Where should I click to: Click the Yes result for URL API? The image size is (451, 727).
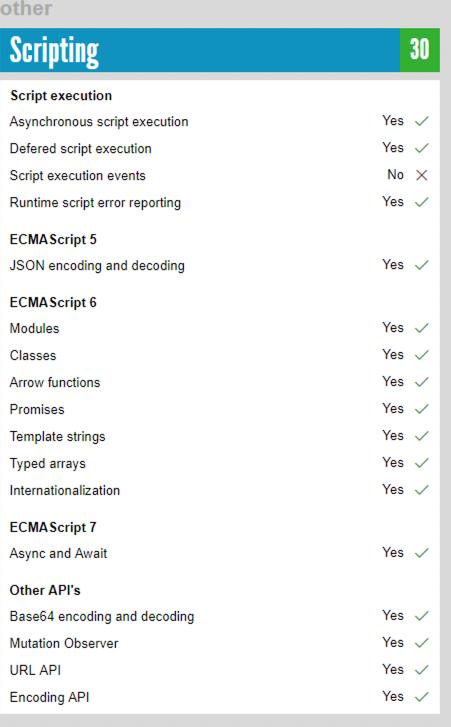[393, 669]
